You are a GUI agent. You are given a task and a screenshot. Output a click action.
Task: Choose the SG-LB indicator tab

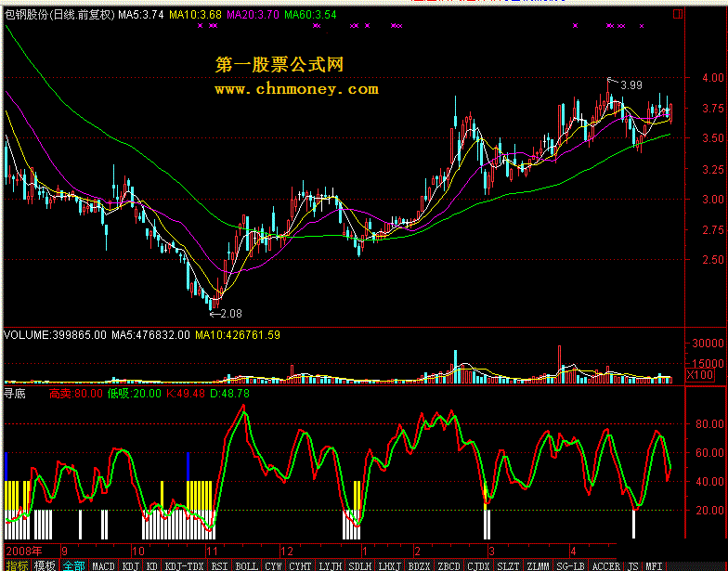point(570,565)
